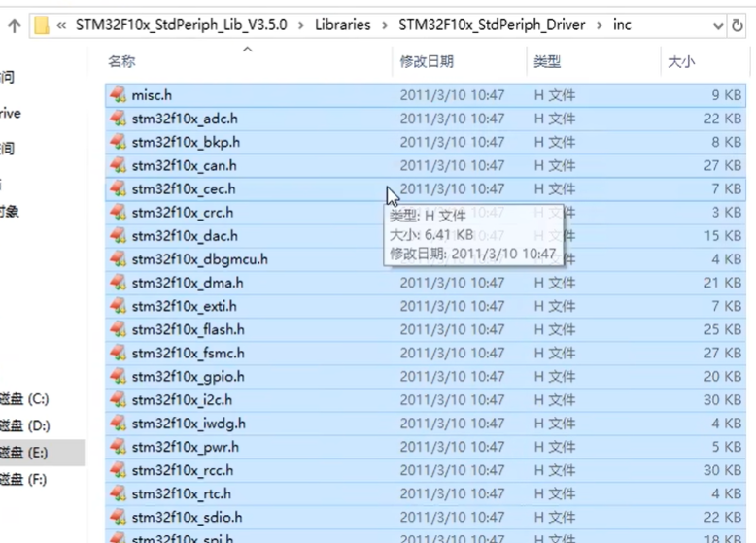756x543 pixels.
Task: Click the stm32f10x_crc.h file icon
Action: tap(118, 213)
